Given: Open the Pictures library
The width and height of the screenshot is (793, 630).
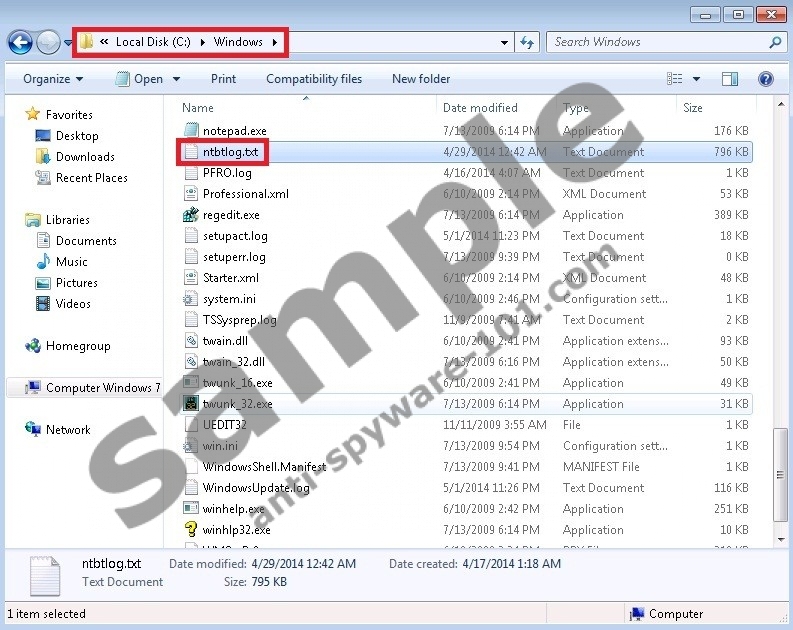Looking at the screenshot, I should pos(76,283).
